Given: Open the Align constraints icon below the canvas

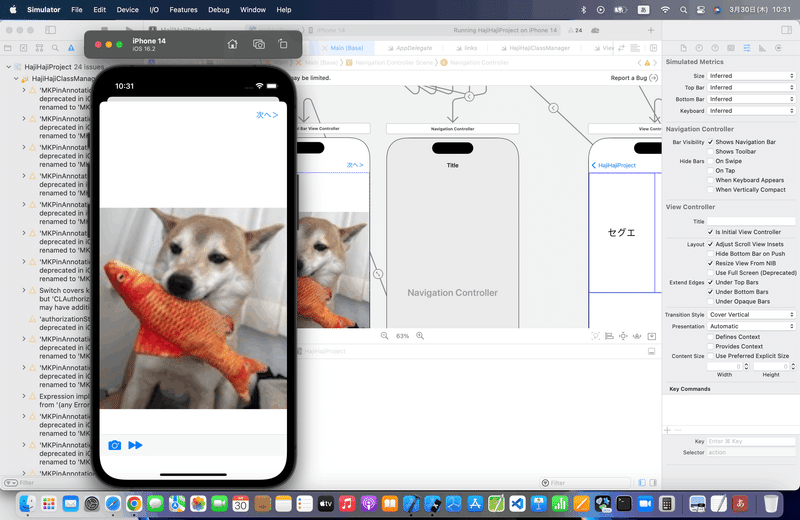Looking at the screenshot, I should [609, 336].
